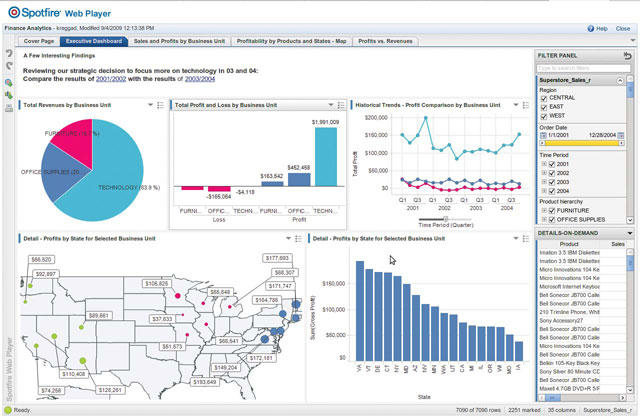Click the $177,693 map label
This screenshot has height=416, width=640.
coord(277,258)
